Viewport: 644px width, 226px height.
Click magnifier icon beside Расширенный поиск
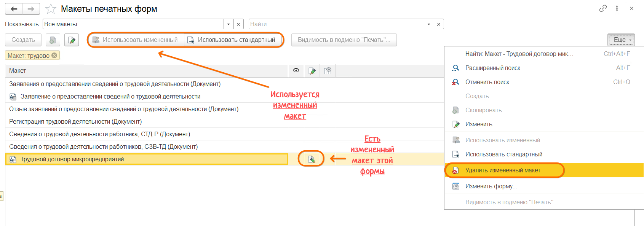point(455,68)
